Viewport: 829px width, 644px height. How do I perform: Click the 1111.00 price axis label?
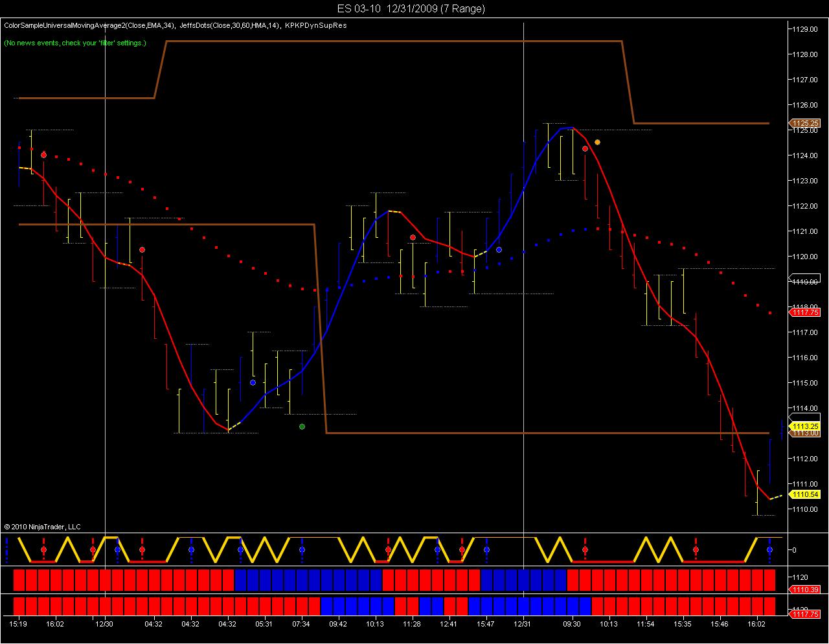tap(806, 484)
